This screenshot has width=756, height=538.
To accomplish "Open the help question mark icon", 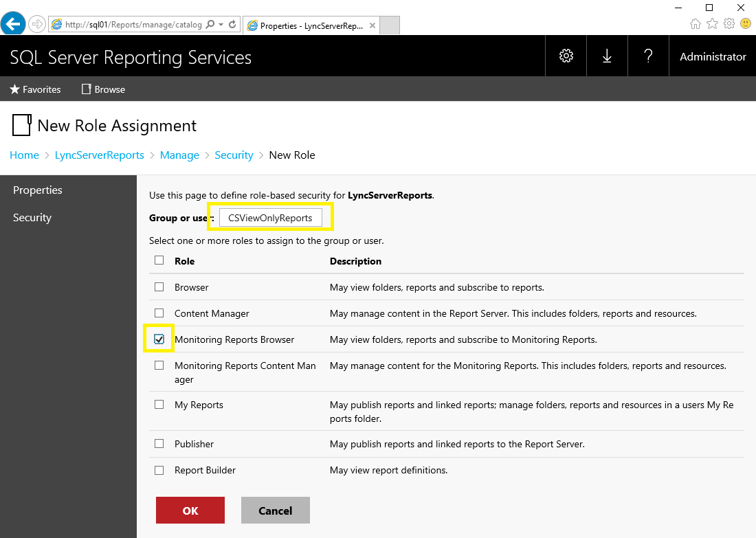I will click(x=649, y=56).
